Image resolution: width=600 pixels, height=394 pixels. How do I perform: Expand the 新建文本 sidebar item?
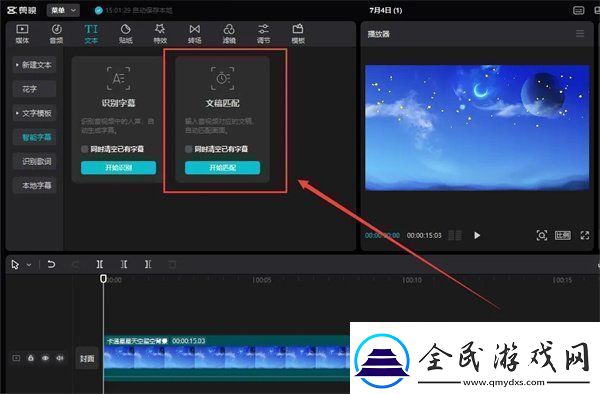click(x=34, y=65)
